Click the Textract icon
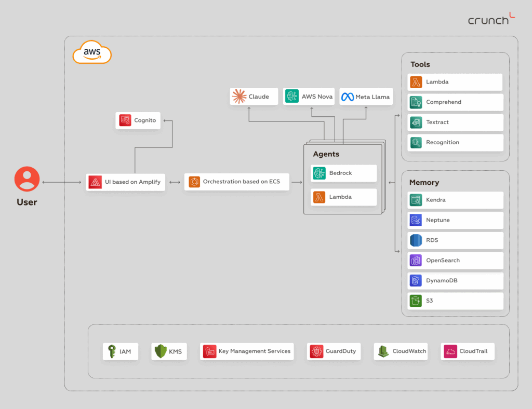532x409 pixels. coord(416,122)
